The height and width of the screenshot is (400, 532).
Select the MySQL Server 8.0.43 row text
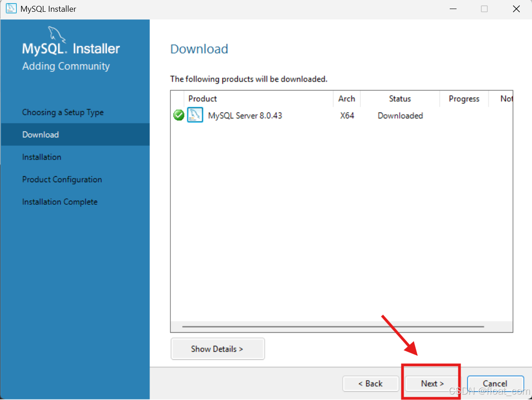[x=245, y=116]
